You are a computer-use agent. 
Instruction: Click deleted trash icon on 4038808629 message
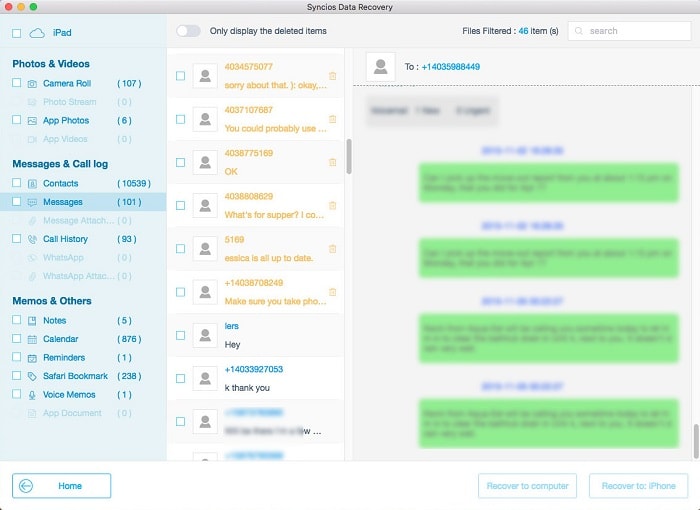click(333, 205)
